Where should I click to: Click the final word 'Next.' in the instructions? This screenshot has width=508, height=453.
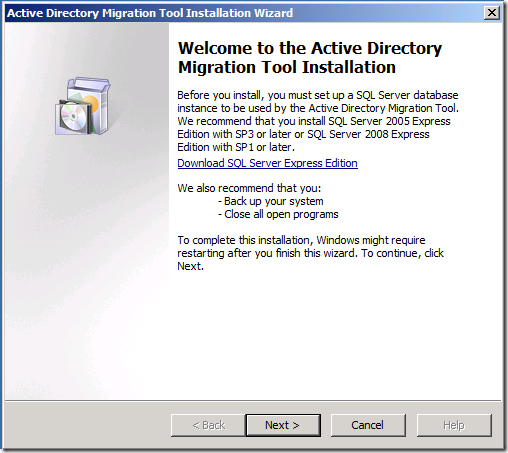tap(190, 266)
